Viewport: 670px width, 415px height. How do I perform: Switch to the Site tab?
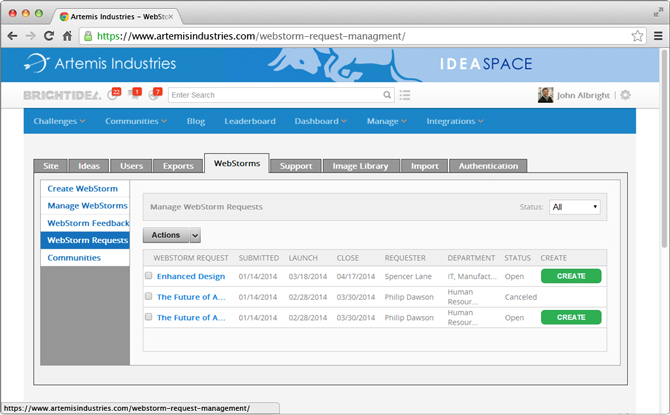(x=50, y=166)
